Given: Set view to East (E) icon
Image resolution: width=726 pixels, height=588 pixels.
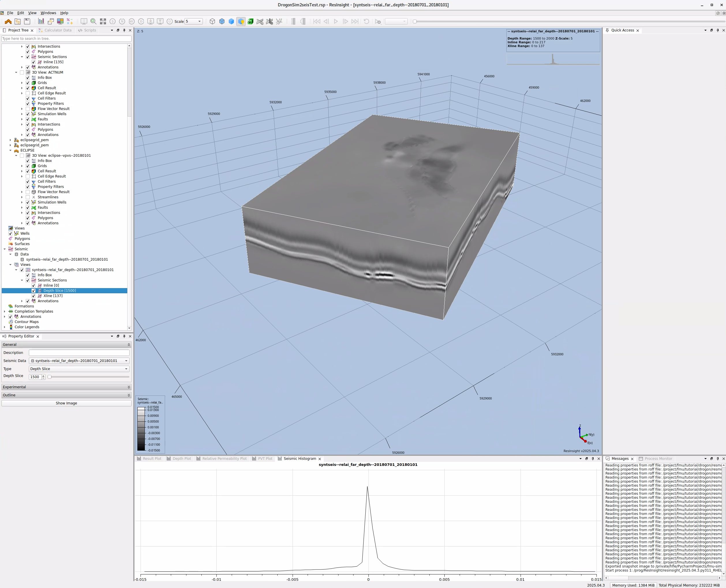Looking at the screenshot, I should [x=141, y=21].
